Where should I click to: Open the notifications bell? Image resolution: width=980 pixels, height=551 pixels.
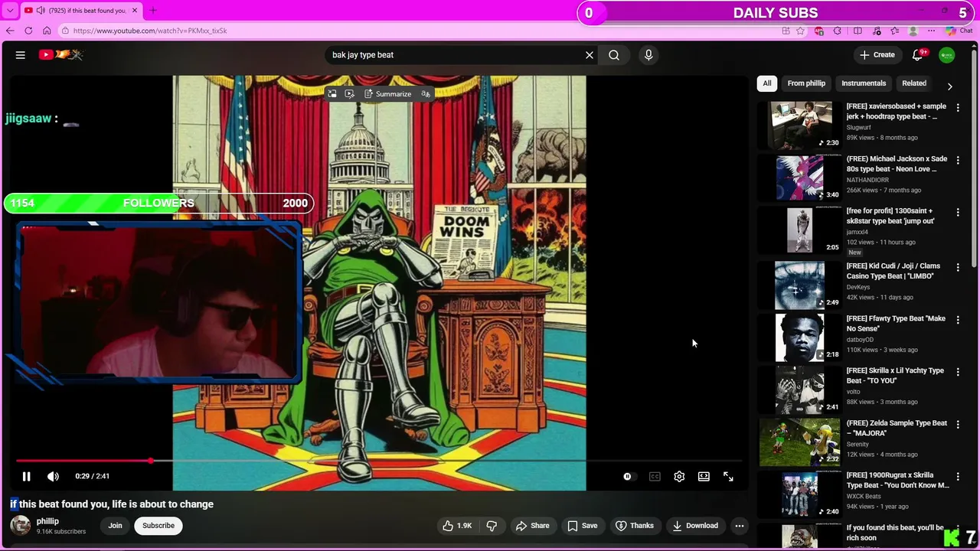pos(917,55)
